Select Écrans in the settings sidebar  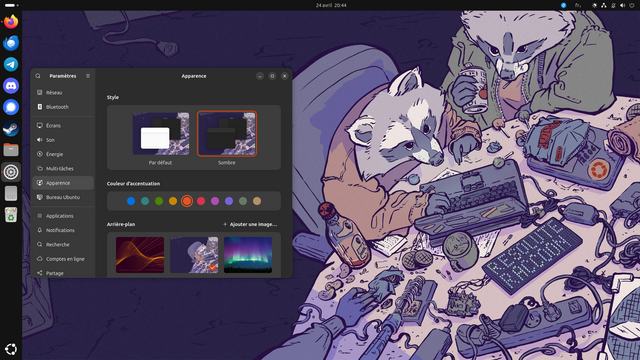pyautogui.click(x=63, y=126)
